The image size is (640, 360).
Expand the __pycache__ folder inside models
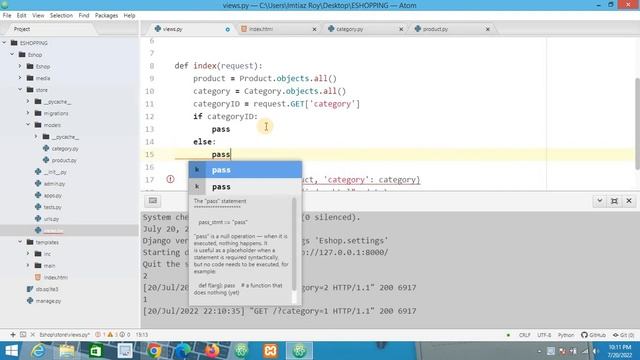(36, 137)
